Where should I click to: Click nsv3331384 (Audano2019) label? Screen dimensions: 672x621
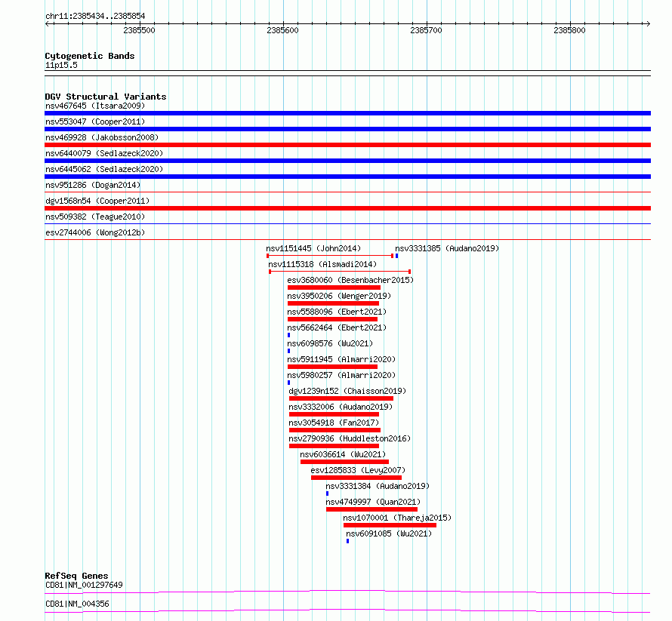pyautogui.click(x=378, y=486)
